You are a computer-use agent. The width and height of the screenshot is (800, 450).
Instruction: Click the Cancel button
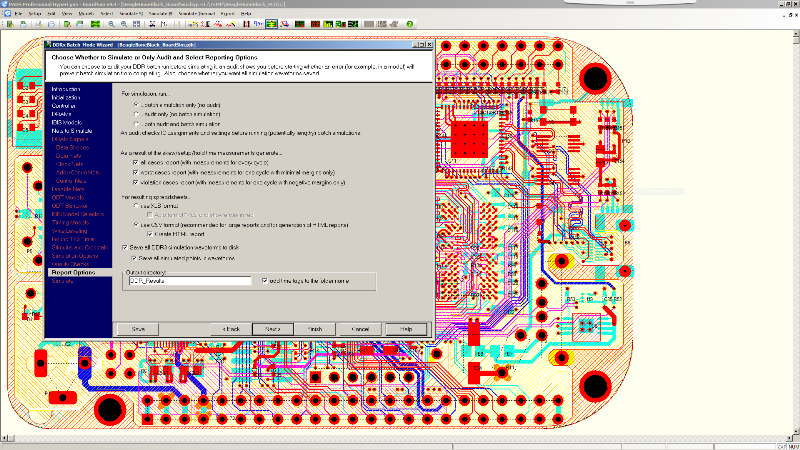pos(360,329)
